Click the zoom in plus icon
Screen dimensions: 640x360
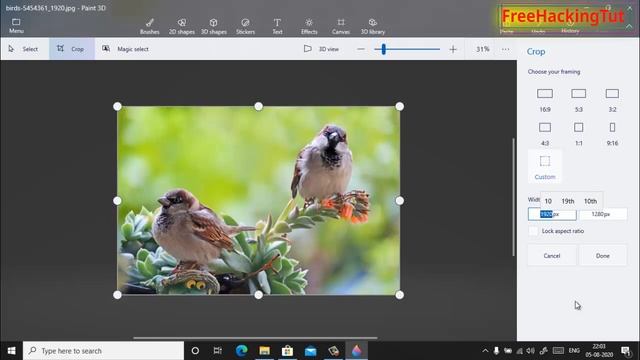453,49
